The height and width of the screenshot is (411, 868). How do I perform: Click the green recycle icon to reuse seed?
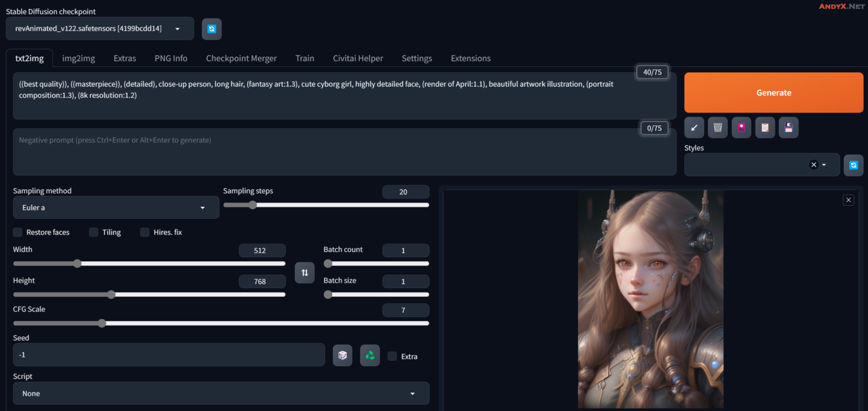click(x=370, y=356)
